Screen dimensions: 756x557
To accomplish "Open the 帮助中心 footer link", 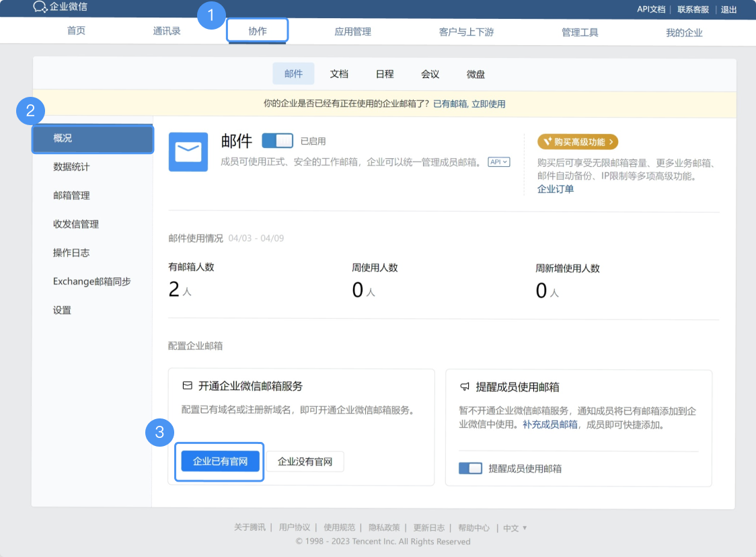I will pos(474,527).
